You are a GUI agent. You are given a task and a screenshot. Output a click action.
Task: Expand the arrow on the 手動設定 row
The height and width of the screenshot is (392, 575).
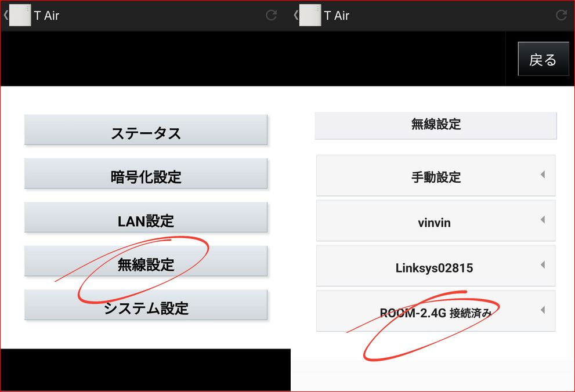coord(543,174)
